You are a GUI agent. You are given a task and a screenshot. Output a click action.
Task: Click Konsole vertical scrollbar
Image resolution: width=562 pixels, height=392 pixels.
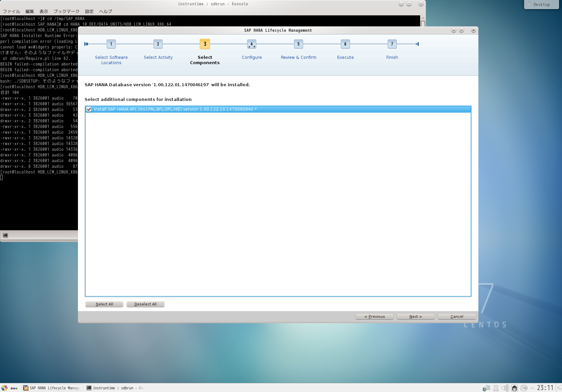point(423,21)
